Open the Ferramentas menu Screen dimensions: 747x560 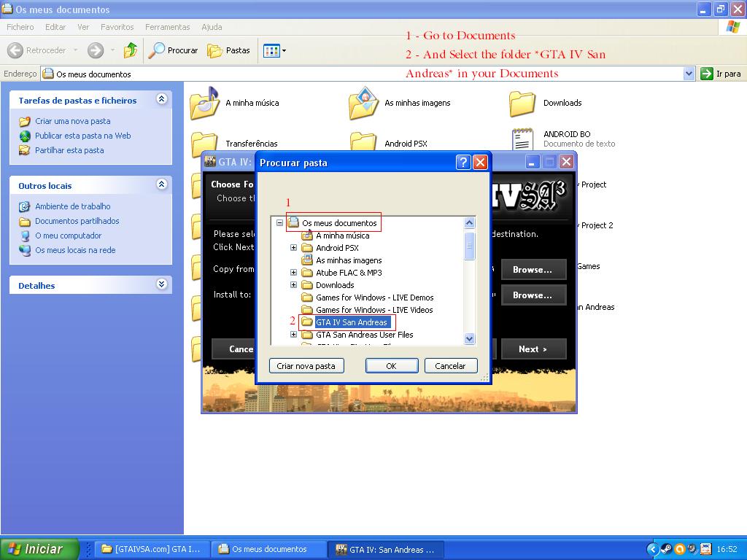click(x=167, y=27)
